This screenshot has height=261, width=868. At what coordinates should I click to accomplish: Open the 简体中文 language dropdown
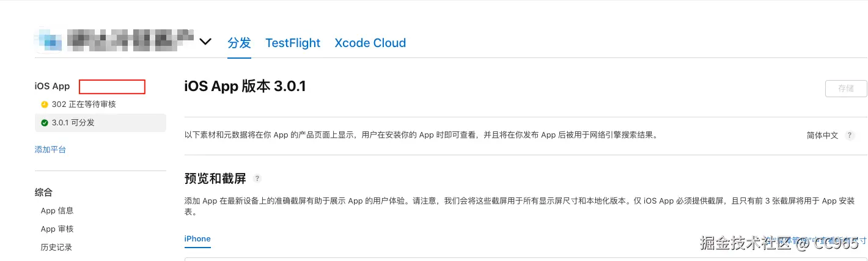click(x=822, y=136)
